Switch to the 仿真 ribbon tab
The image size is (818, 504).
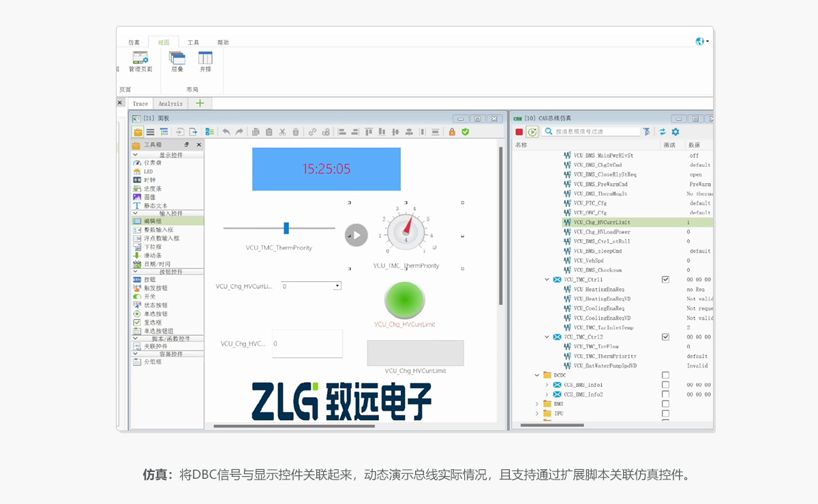click(134, 42)
